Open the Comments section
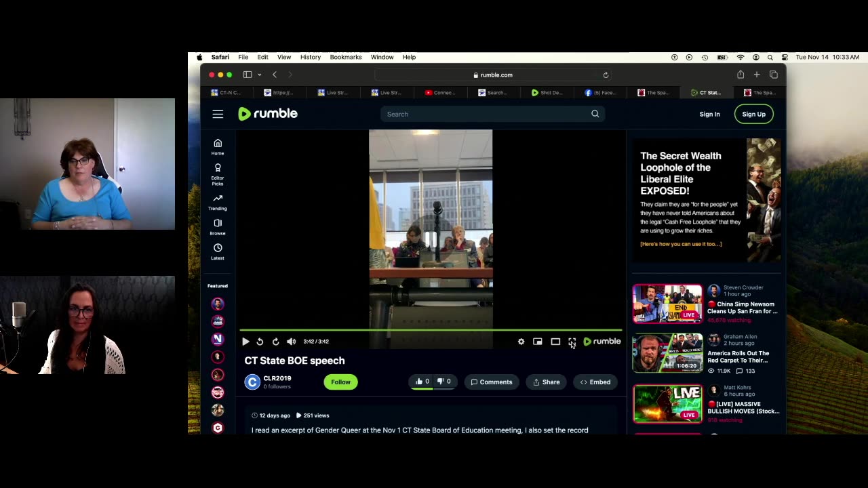 pos(492,382)
